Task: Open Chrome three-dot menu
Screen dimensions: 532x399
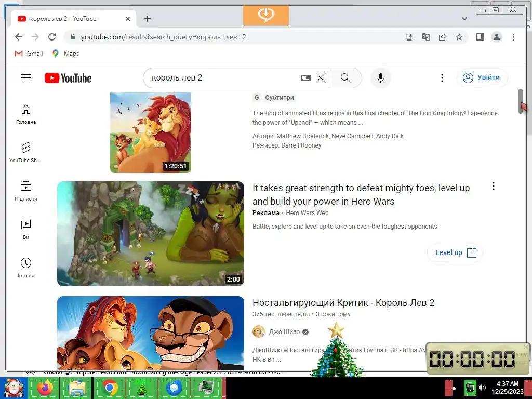Action: (513, 37)
